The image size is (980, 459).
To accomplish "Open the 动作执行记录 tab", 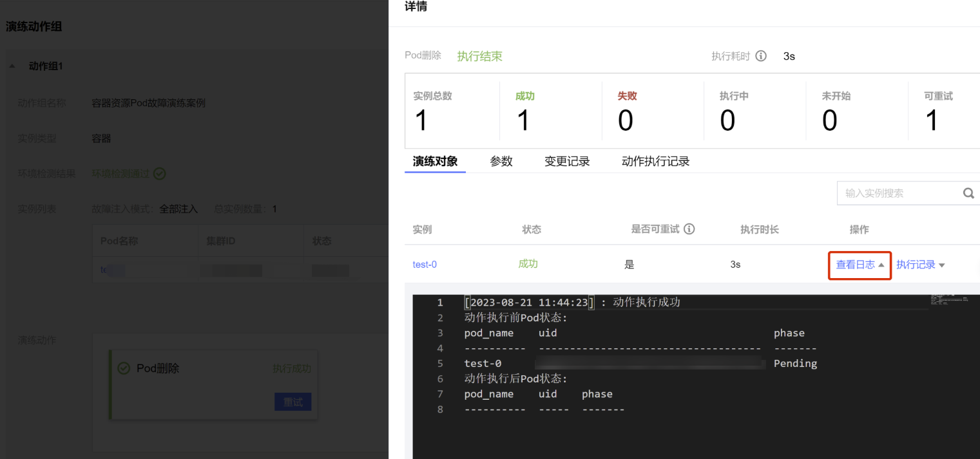I will coord(655,162).
